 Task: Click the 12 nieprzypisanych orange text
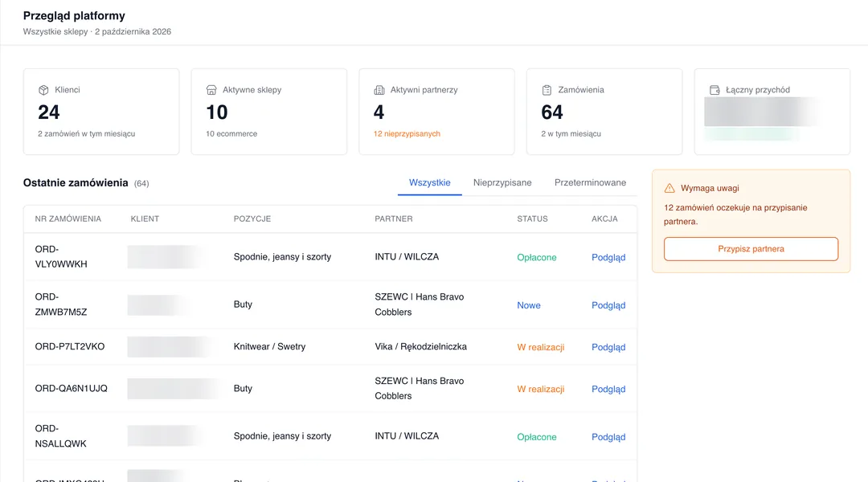coord(407,134)
